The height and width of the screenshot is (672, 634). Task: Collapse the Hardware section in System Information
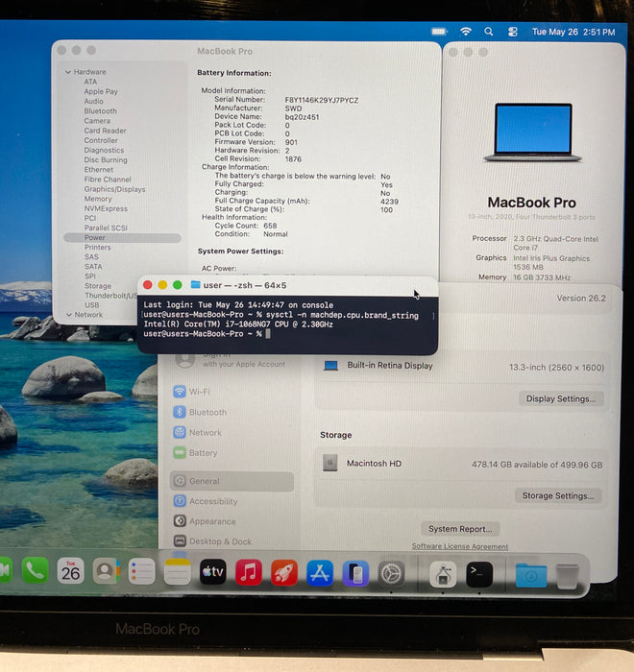[x=68, y=72]
